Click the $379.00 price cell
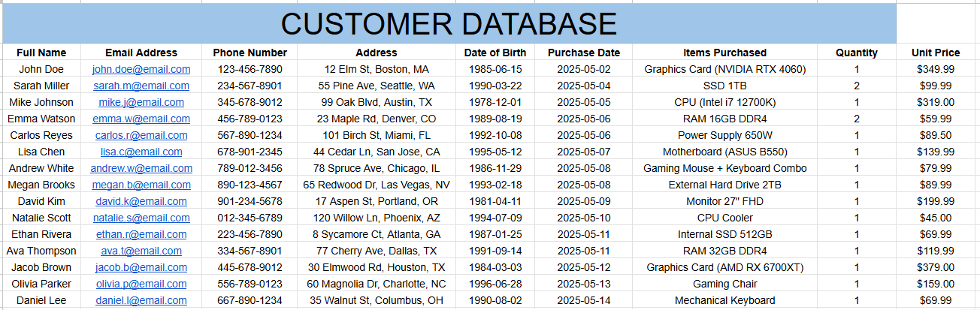The image size is (980, 310). (x=936, y=267)
